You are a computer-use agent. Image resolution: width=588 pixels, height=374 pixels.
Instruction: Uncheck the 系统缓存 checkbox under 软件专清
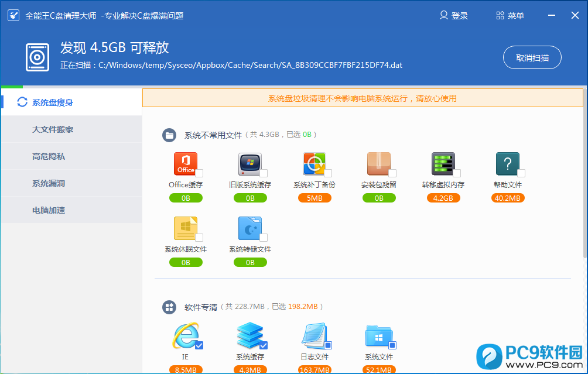click(x=264, y=345)
